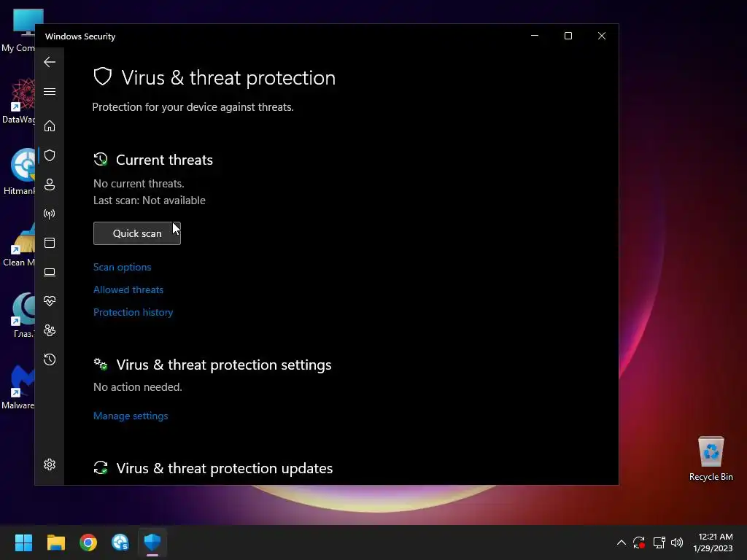Select the DataWagon desktop shortcut
Viewport: 747px width, 560px height.
pyautogui.click(x=19, y=101)
